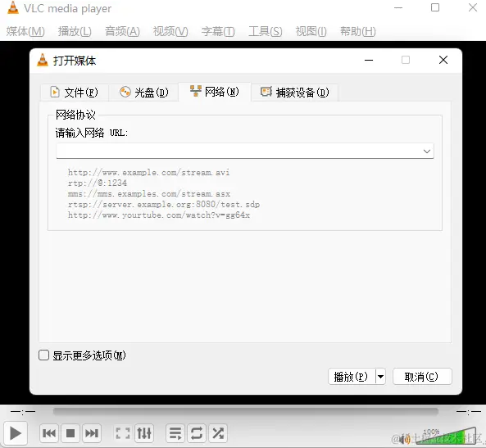The height and width of the screenshot is (448, 486).
Task: Toggle fullscreen video icon
Action: coord(123,433)
